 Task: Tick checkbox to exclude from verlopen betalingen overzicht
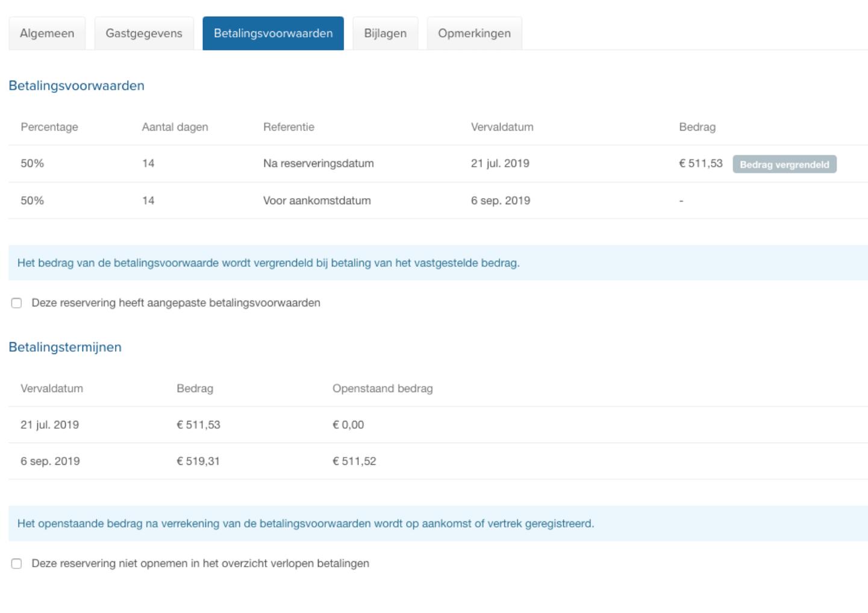coord(17,564)
